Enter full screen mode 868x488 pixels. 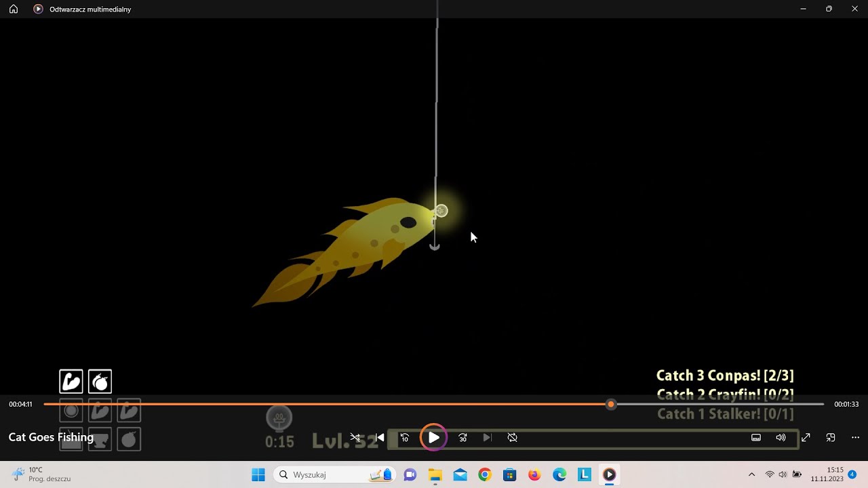click(x=806, y=438)
